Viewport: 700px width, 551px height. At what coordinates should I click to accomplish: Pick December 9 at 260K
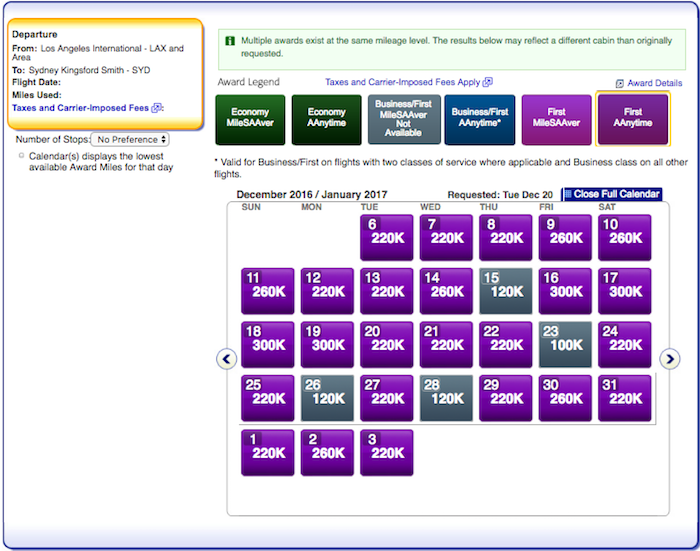click(565, 238)
